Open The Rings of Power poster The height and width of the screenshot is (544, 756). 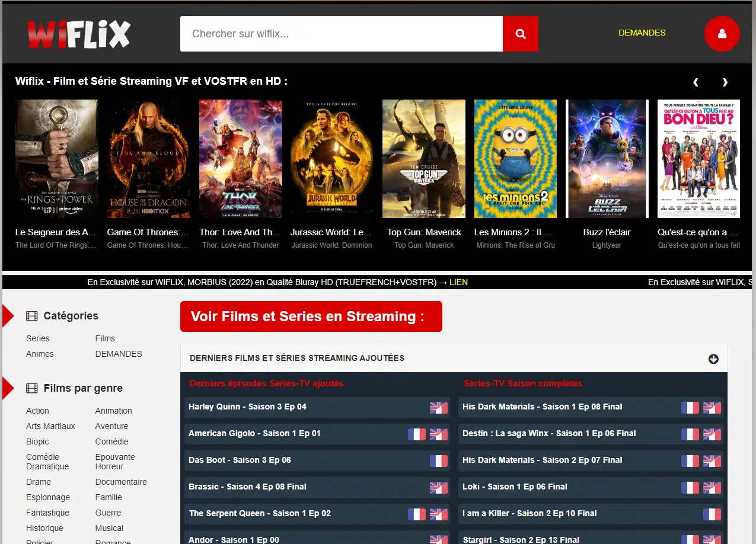pos(56,159)
